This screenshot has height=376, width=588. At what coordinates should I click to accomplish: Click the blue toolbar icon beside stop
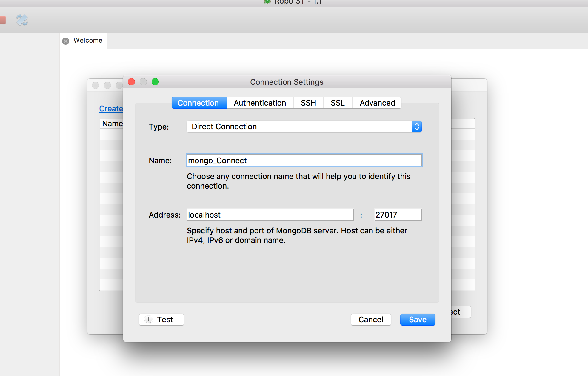pyautogui.click(x=22, y=20)
